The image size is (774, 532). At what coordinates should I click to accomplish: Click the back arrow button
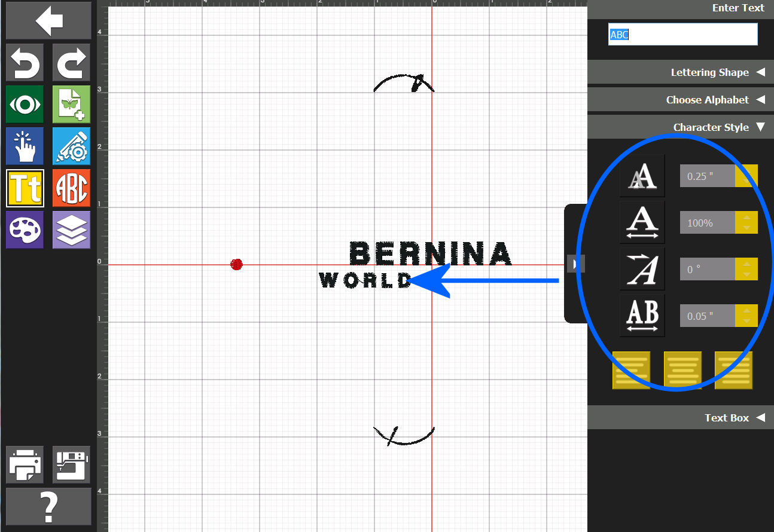pos(49,20)
